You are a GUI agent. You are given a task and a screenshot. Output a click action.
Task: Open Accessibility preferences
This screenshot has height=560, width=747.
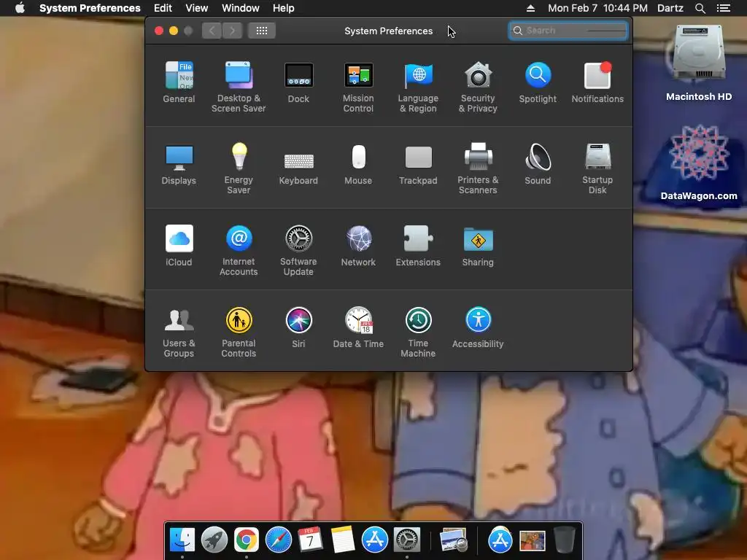(x=478, y=327)
